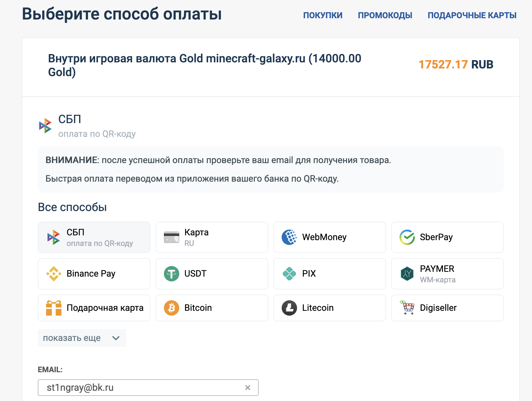Choose the PAYMER WM-карта hexagon icon
532x401 pixels.
[407, 274]
